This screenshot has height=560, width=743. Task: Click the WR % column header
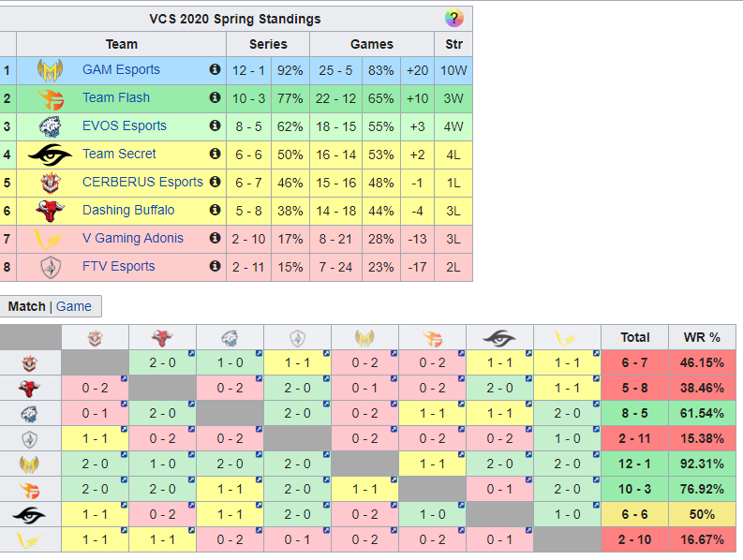point(702,337)
